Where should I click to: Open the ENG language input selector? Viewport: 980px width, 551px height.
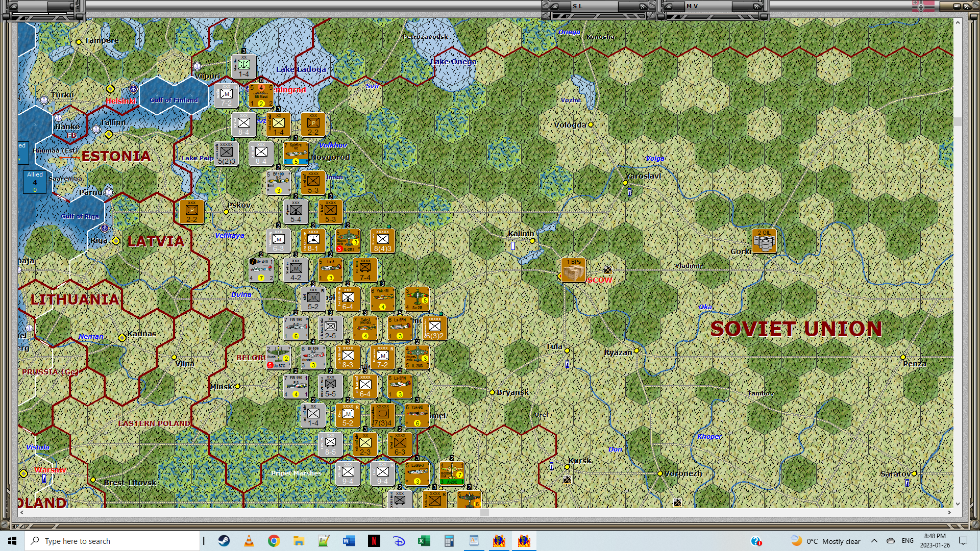click(x=908, y=541)
